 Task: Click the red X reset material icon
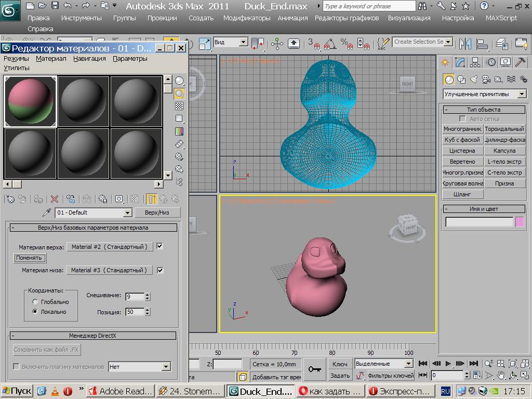click(x=54, y=198)
